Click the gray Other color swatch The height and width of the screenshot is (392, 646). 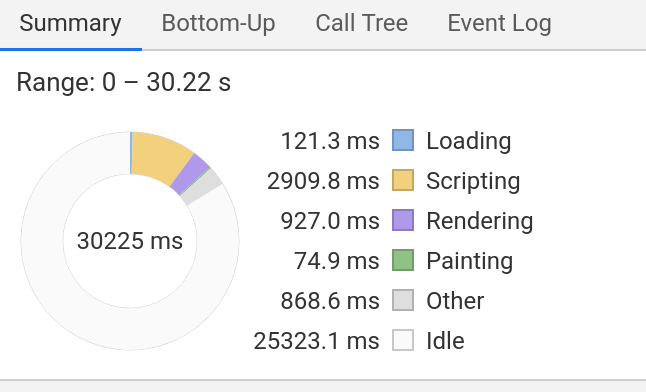click(403, 300)
